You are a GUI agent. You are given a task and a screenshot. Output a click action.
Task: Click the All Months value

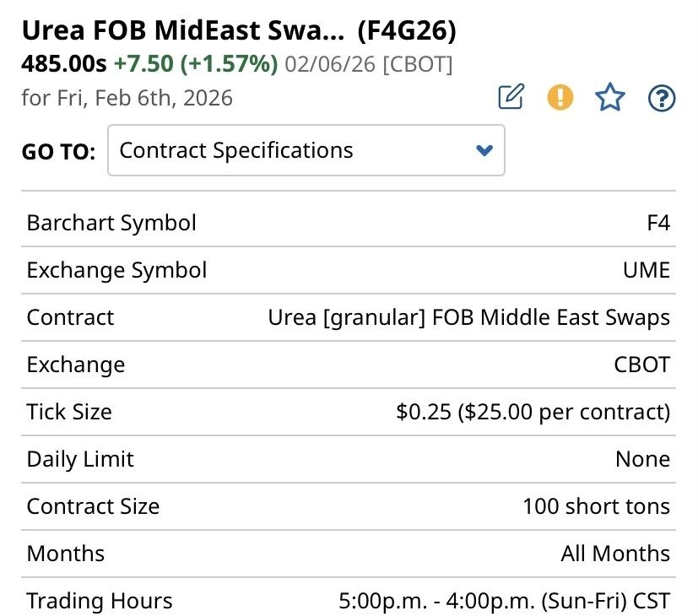(615, 554)
